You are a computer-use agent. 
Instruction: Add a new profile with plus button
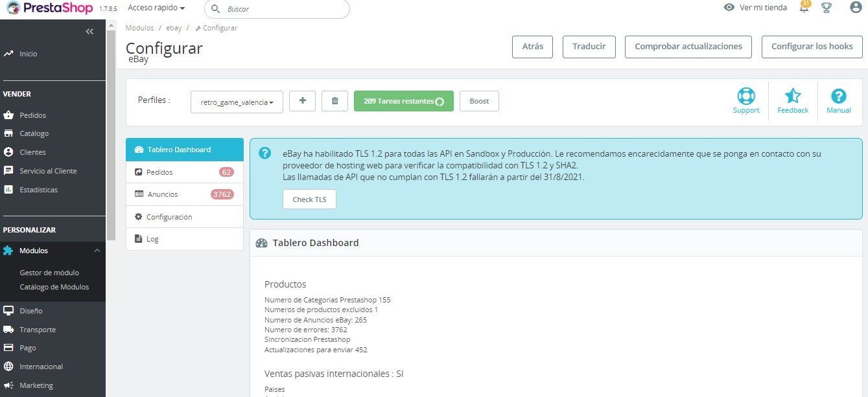click(302, 101)
